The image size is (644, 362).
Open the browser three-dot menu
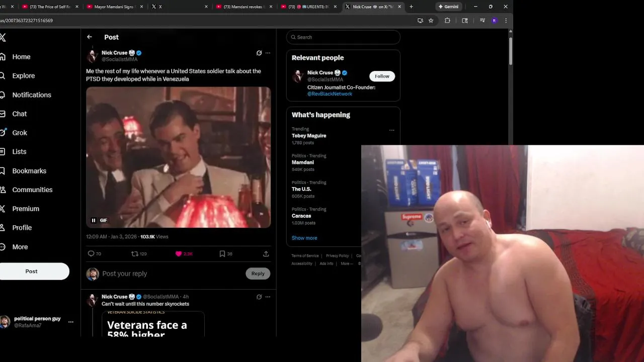click(x=506, y=21)
